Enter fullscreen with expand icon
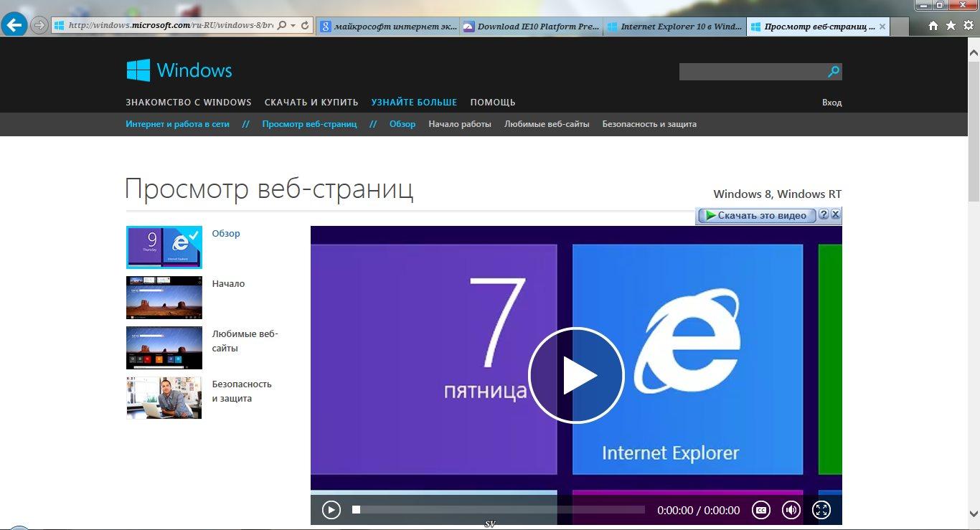The height and width of the screenshot is (530, 980). (821, 510)
